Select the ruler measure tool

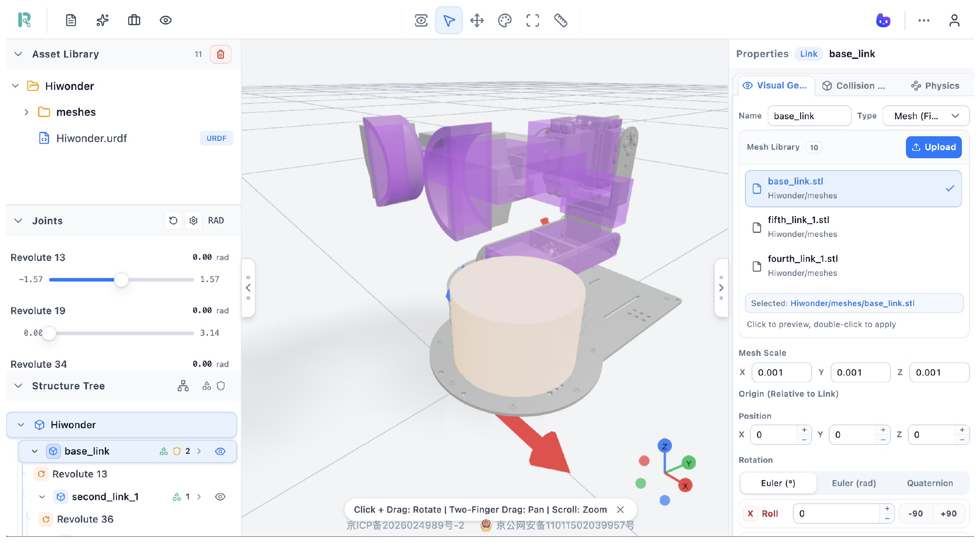click(x=561, y=20)
